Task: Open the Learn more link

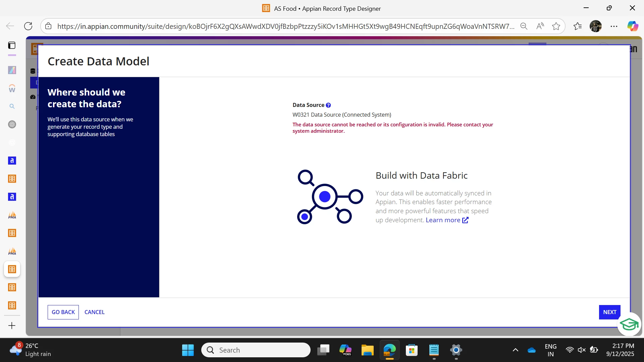Action: pos(447,220)
